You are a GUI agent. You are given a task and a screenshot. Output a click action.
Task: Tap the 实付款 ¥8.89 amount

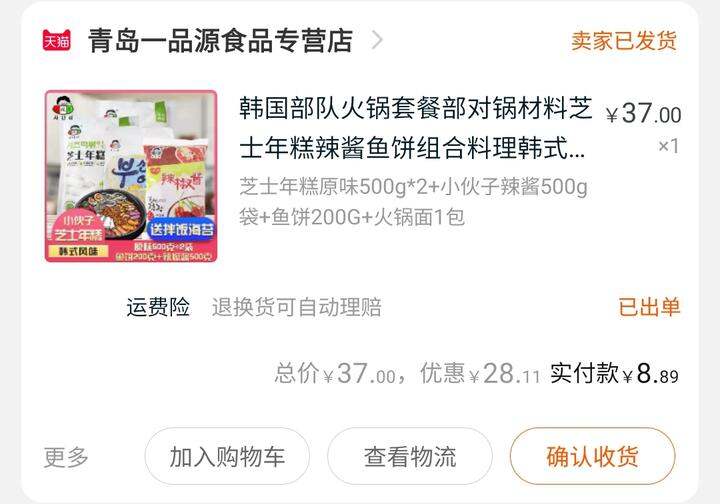(x=614, y=373)
